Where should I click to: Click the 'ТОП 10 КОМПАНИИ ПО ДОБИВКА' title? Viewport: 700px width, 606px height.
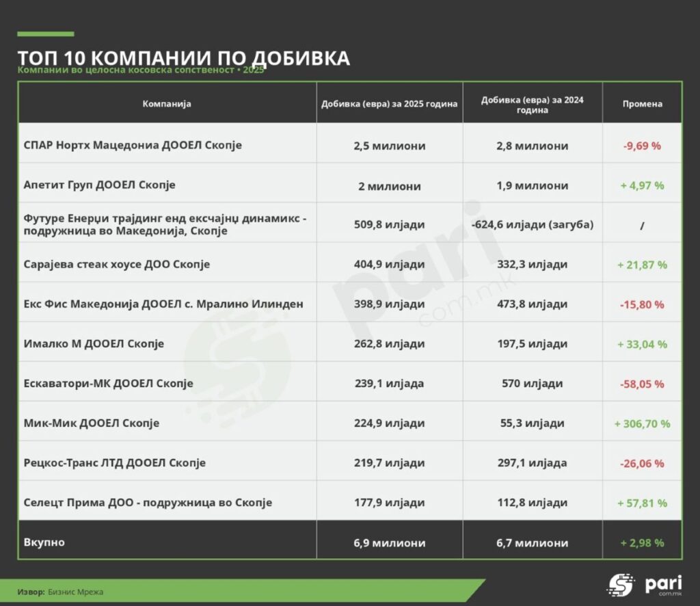183,58
